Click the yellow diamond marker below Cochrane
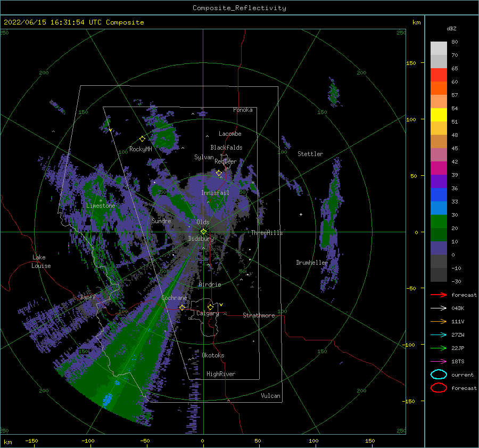The width and height of the screenshot is (479, 448). [x=182, y=307]
